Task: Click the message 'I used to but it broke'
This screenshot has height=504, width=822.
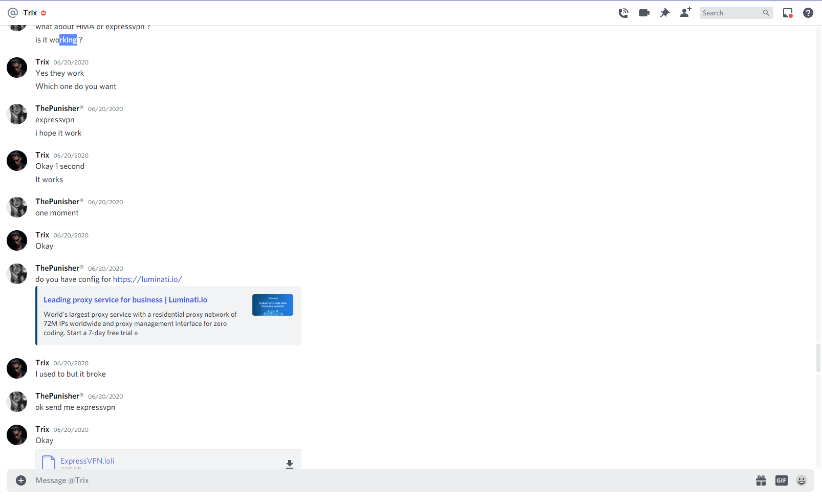Action: [x=71, y=374]
